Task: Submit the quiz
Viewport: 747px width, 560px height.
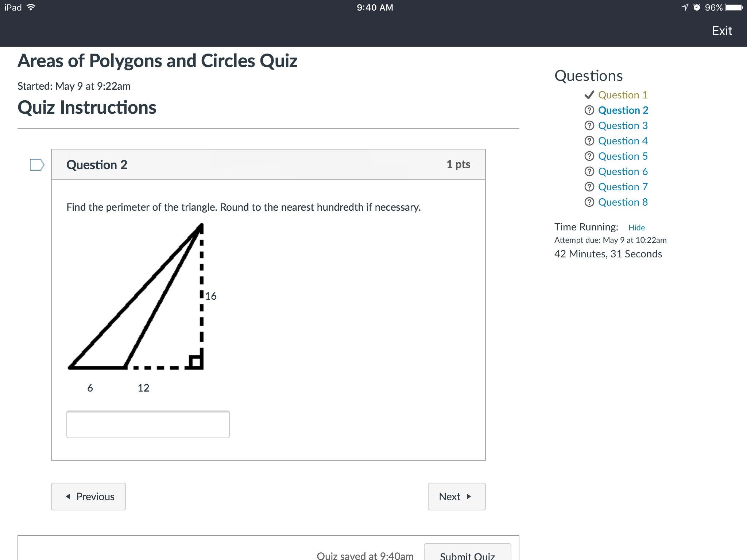Action: [x=467, y=555]
